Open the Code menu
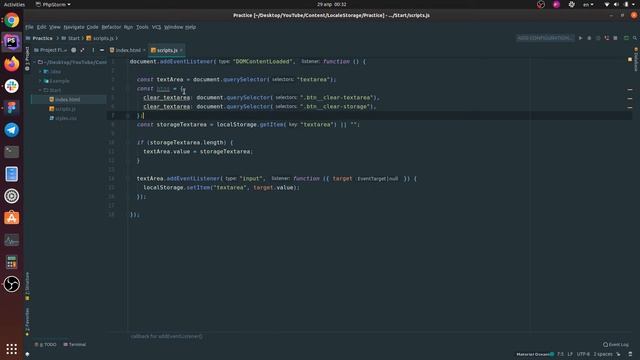Viewport: 640px width, 360px height. (x=92, y=27)
